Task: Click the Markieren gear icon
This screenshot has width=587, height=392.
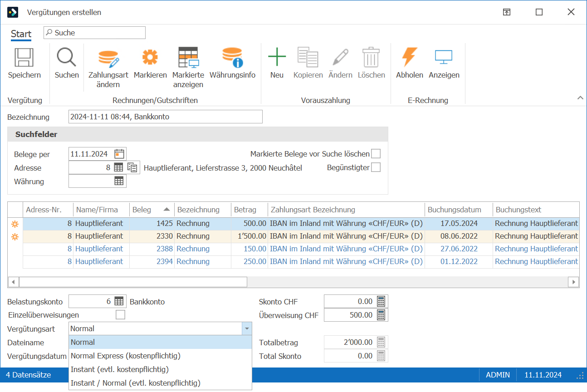Action: pos(150,58)
